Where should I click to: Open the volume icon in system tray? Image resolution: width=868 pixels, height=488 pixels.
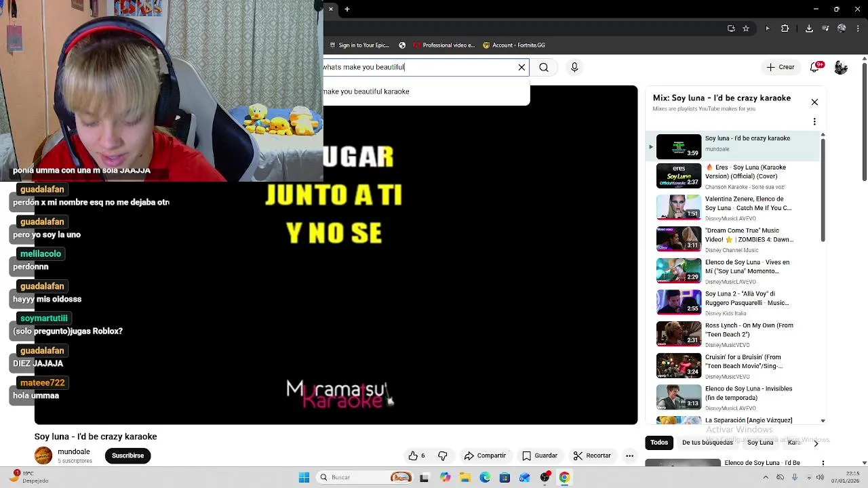click(x=821, y=477)
